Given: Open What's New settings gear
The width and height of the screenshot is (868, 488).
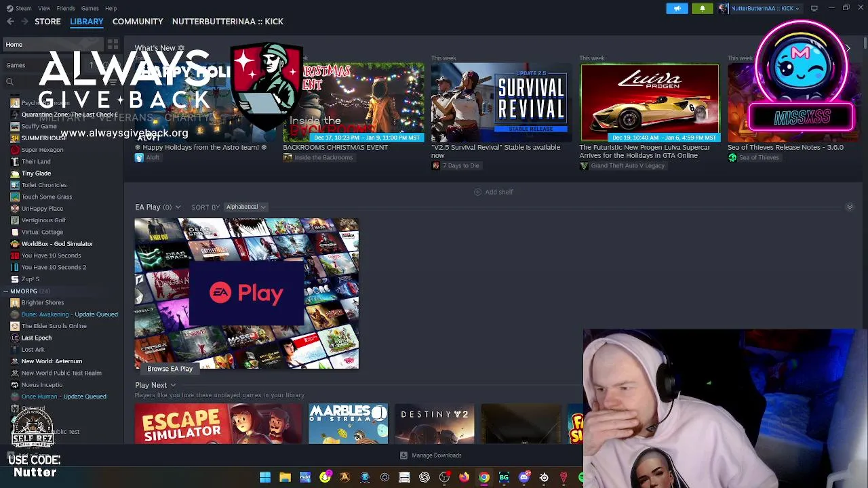Looking at the screenshot, I should 181,48.
